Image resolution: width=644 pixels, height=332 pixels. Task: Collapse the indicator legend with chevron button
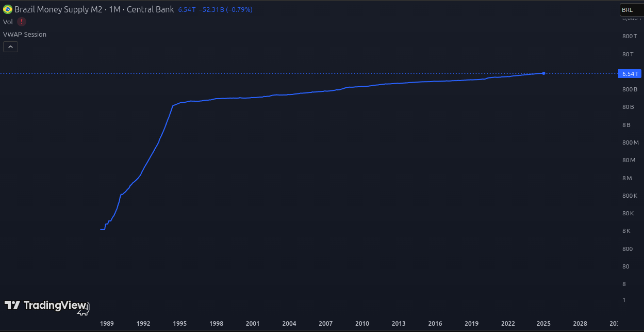coord(10,47)
